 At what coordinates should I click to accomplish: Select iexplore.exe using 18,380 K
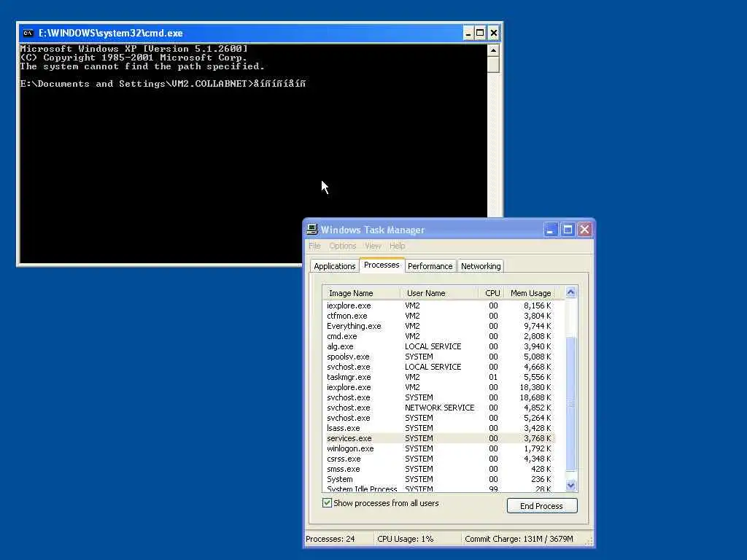pyautogui.click(x=438, y=387)
